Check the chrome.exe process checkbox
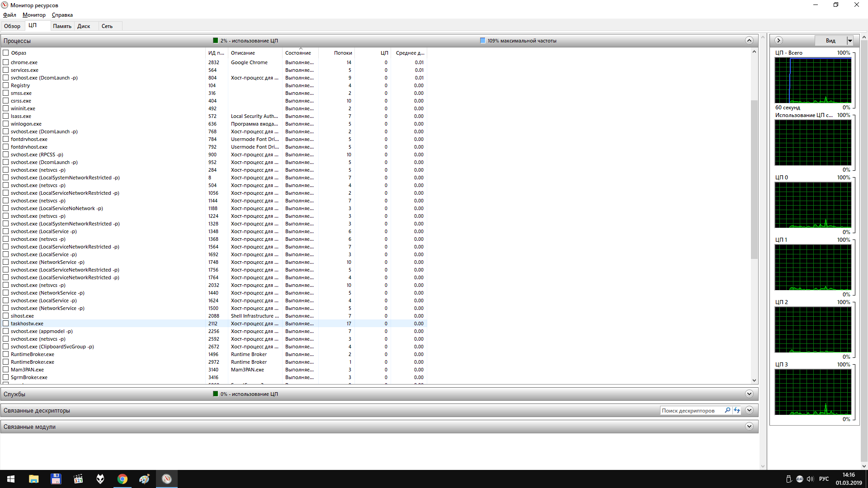The width and height of the screenshot is (868, 488). (x=6, y=62)
